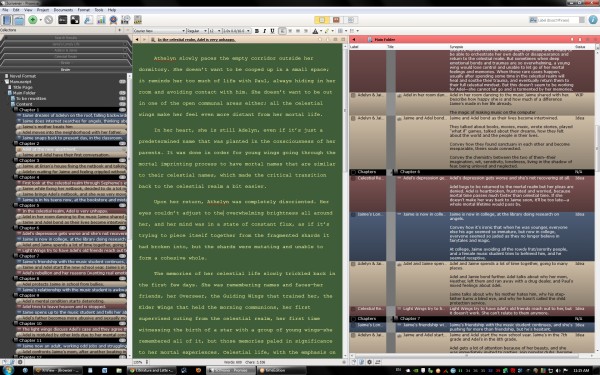Open the Project menu

43,10
